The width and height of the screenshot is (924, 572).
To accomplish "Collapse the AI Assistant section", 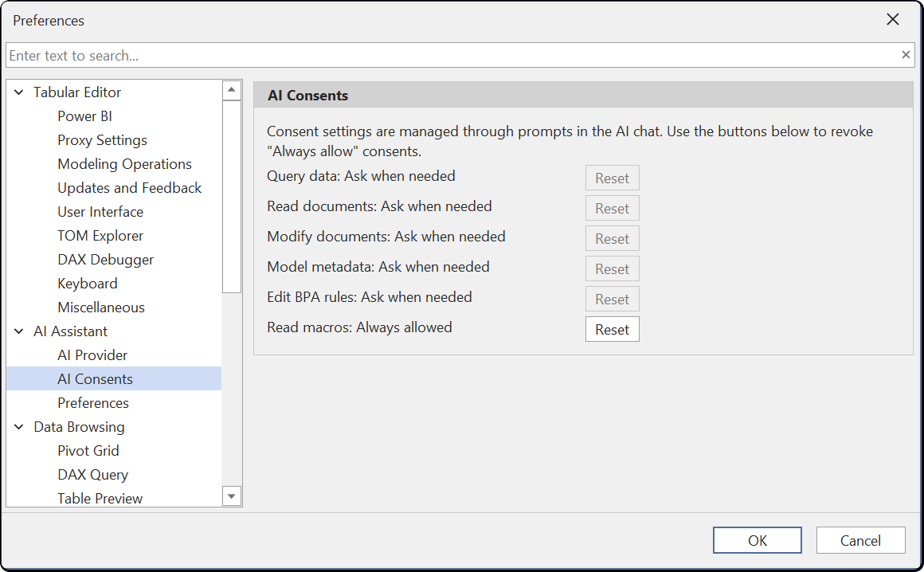I will (18, 331).
